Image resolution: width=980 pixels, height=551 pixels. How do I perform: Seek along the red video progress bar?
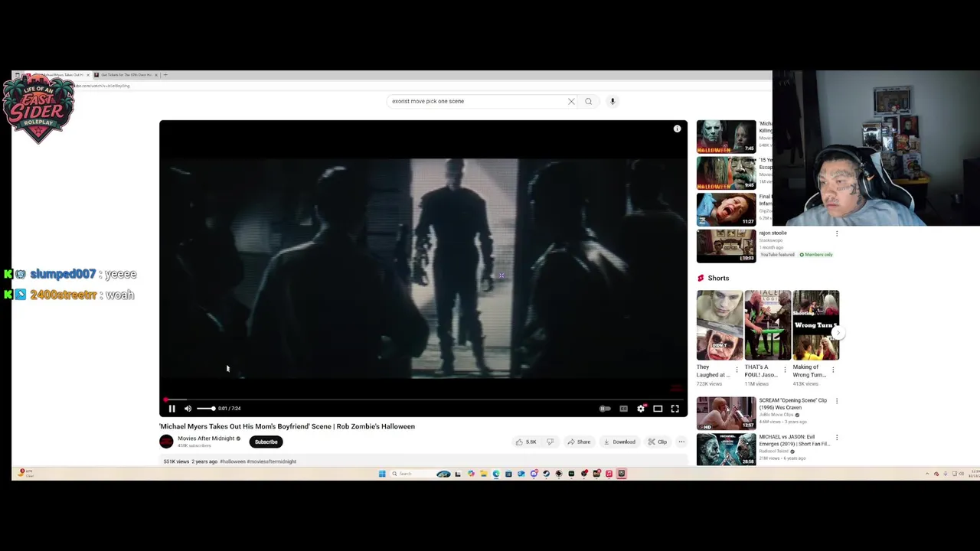423,399
